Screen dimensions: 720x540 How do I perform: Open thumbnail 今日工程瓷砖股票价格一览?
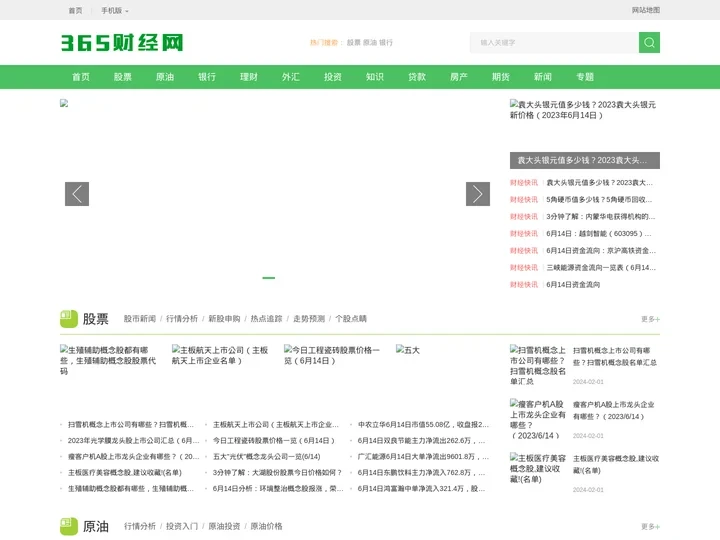pyautogui.click(x=332, y=355)
